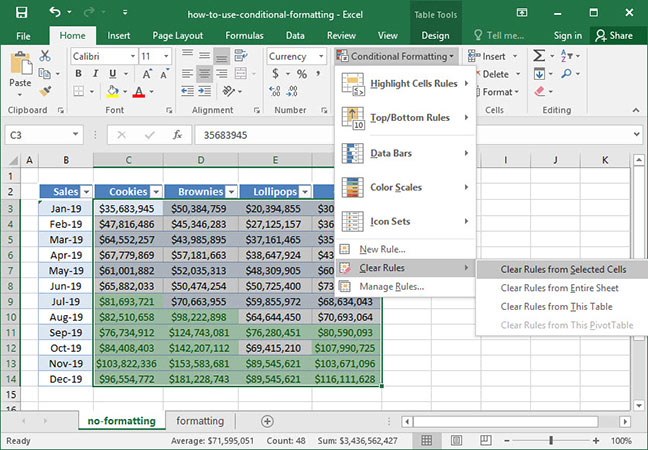The image size is (648, 450).
Task: Click Increase Font Size icon
Action: 146,74
